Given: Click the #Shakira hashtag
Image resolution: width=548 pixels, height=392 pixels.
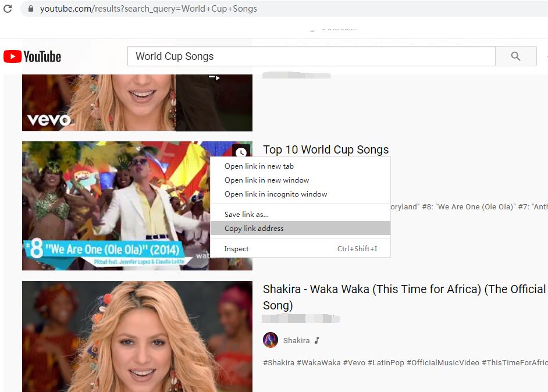Looking at the screenshot, I should tap(279, 363).
